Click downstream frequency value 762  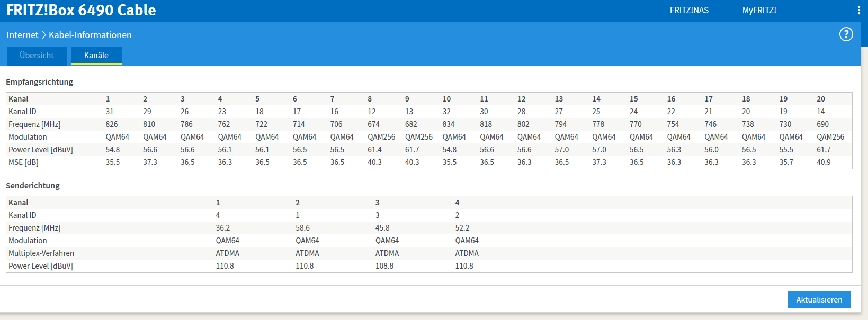pyautogui.click(x=224, y=124)
